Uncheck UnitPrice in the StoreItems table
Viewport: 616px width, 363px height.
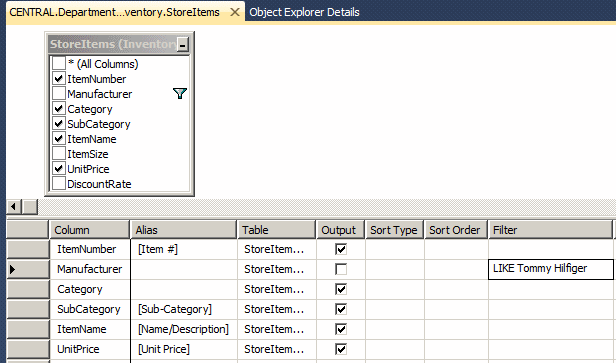(x=59, y=169)
